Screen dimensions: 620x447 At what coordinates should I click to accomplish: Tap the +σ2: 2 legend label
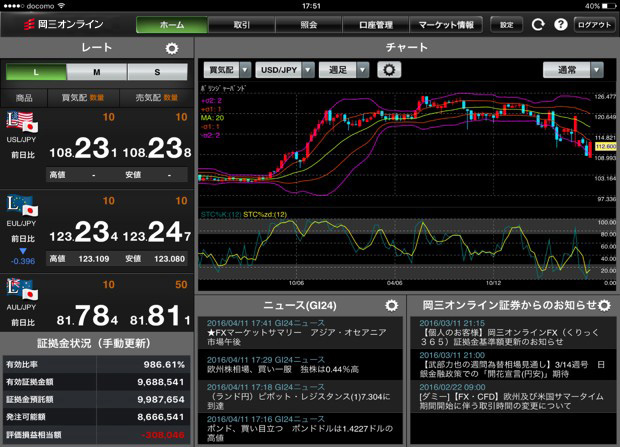[x=212, y=100]
